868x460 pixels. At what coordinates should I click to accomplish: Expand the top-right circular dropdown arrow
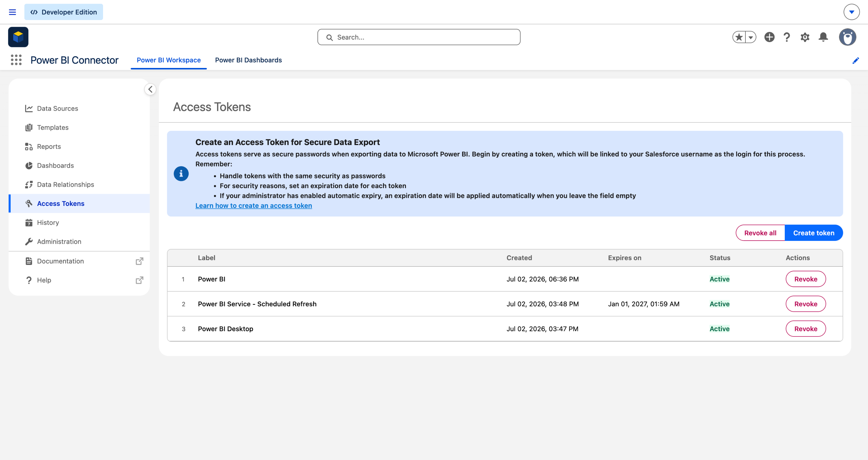pyautogui.click(x=851, y=12)
